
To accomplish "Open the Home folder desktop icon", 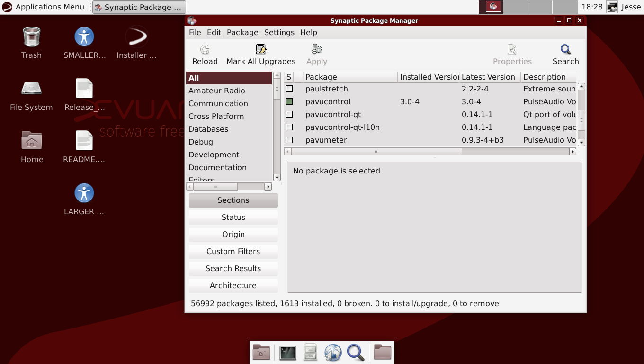I will (32, 140).
